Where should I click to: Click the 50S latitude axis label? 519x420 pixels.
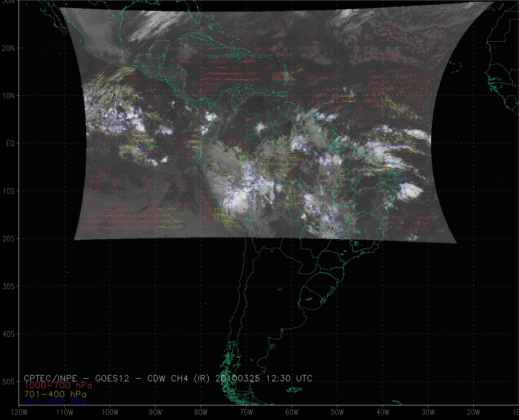[x=8, y=382]
